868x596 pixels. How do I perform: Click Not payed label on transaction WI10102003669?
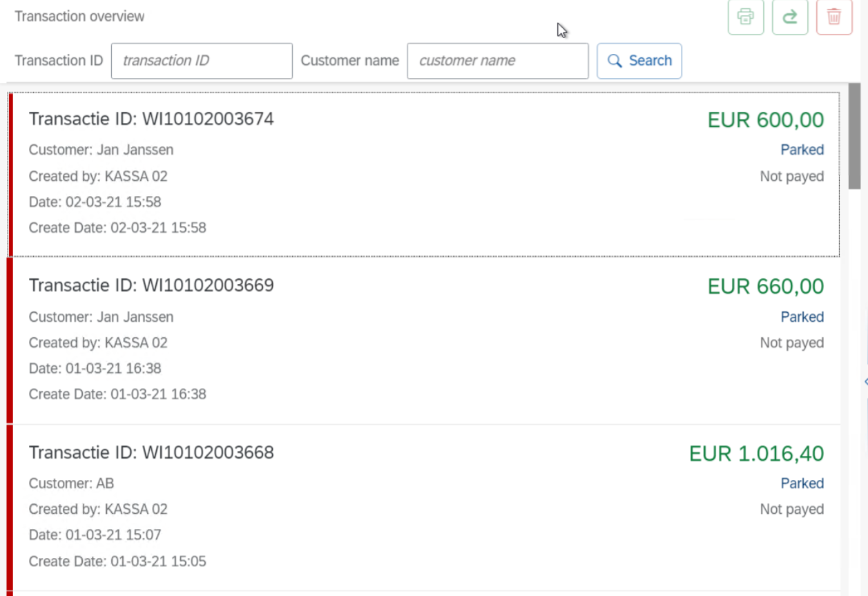[x=791, y=343]
